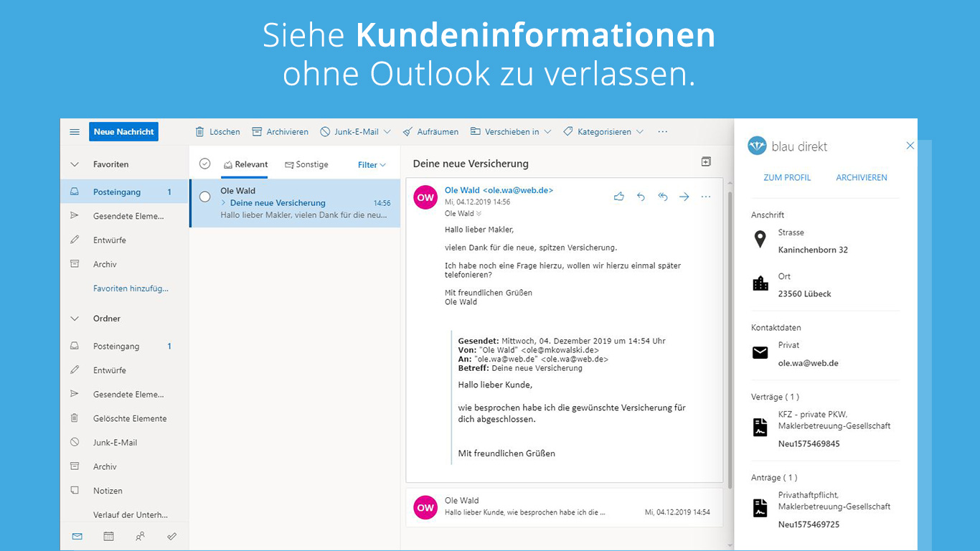Collapse the Favoriten section
980x551 pixels.
[75, 164]
